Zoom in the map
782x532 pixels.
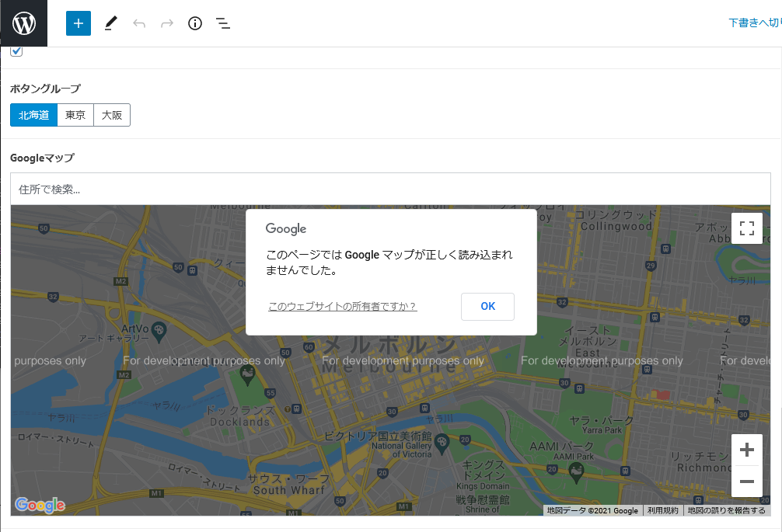click(746, 450)
